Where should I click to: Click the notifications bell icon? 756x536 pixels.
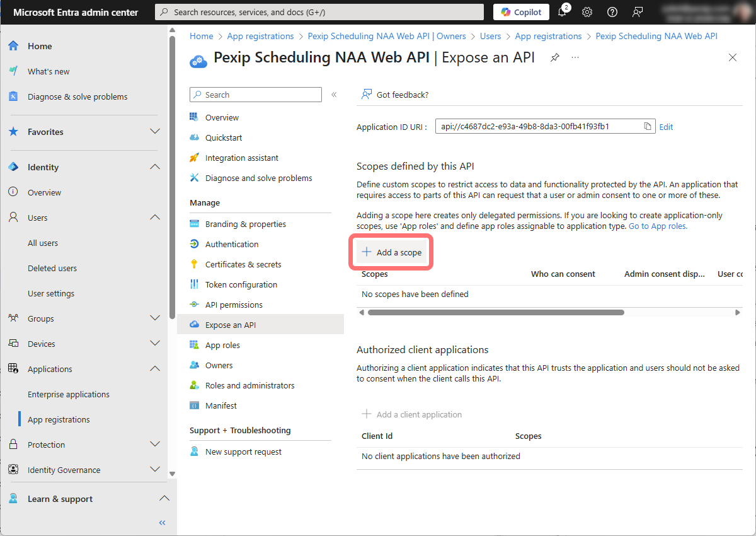coord(562,12)
